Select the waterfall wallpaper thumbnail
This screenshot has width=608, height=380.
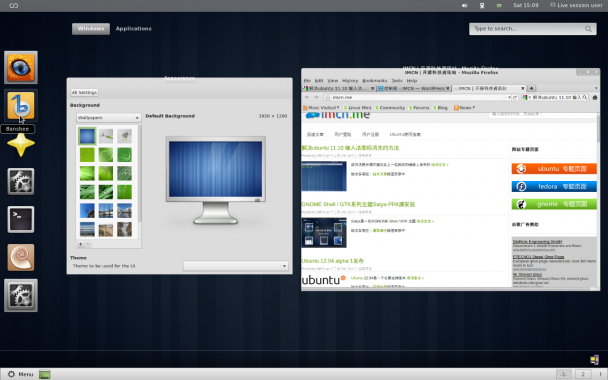point(124,229)
